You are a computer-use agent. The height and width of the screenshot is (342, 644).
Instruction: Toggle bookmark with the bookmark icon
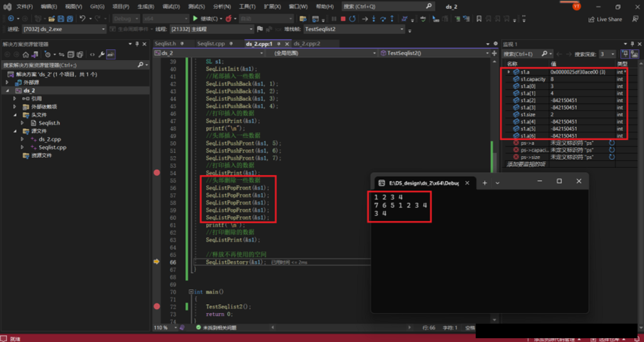tap(479, 18)
